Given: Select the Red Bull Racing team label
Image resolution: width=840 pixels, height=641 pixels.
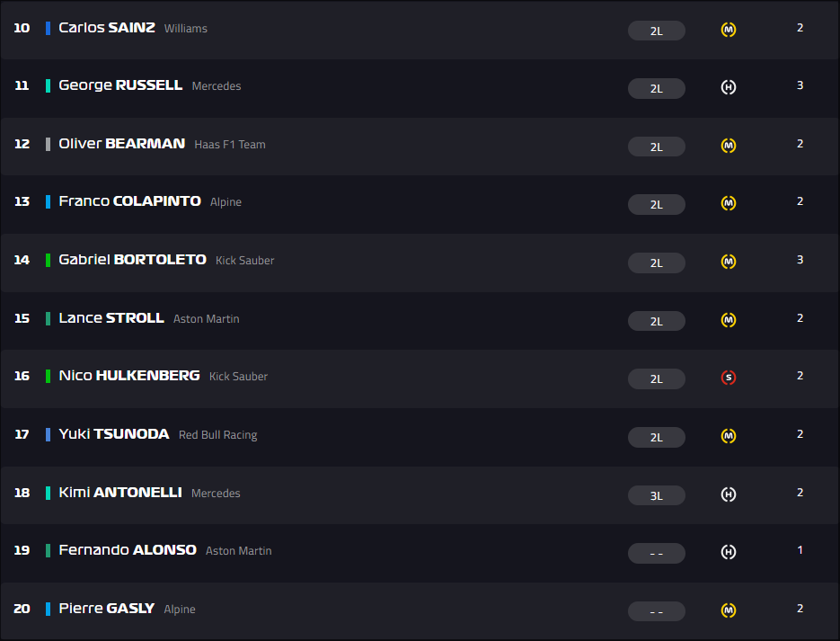Looking at the screenshot, I should pos(217,435).
